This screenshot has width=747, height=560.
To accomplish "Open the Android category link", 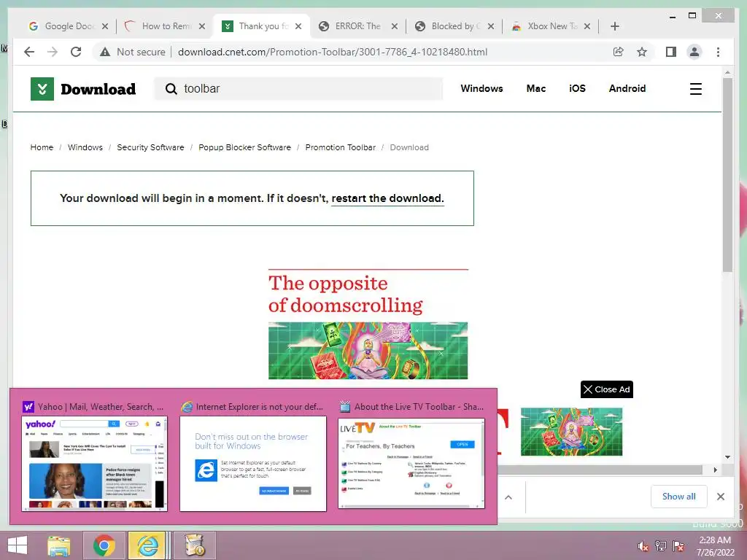I will (x=627, y=88).
